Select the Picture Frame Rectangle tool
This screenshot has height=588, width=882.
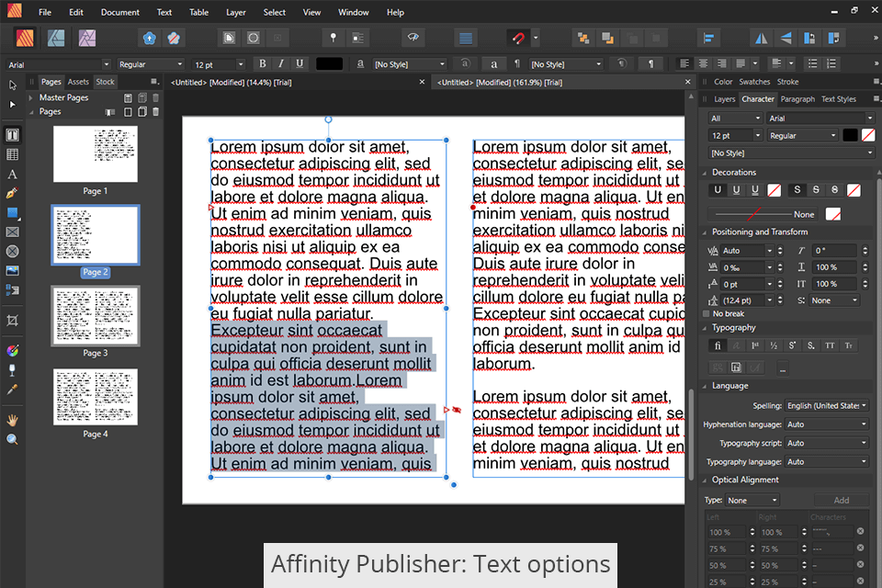12,232
